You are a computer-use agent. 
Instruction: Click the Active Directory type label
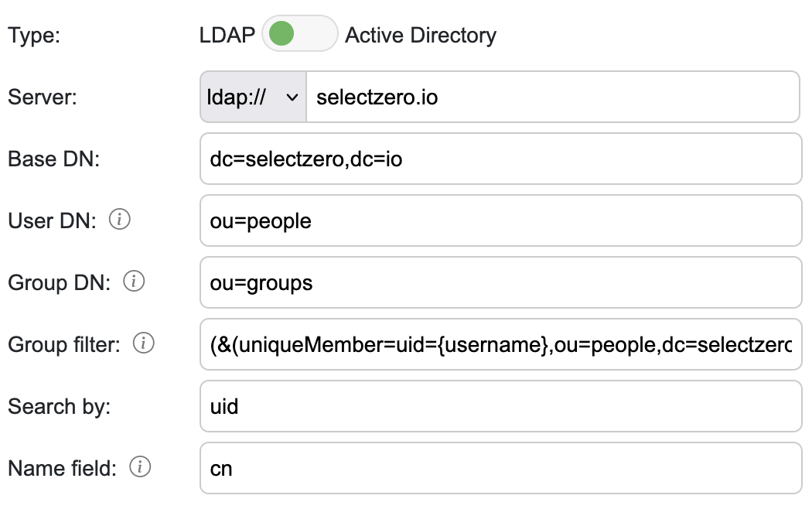point(421,36)
